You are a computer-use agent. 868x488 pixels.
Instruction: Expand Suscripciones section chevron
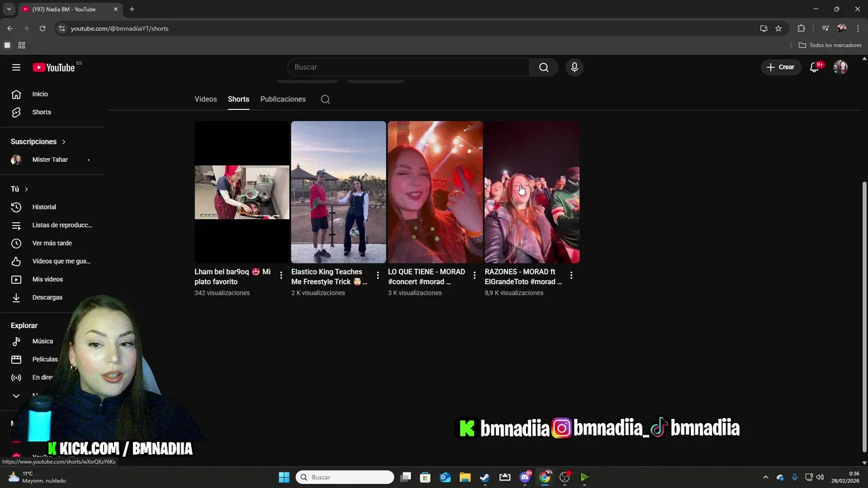(x=64, y=142)
